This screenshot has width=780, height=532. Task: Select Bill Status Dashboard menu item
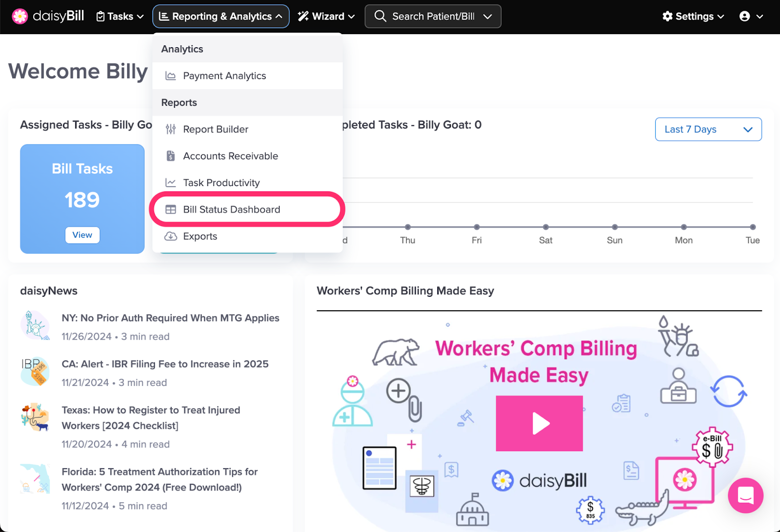pos(232,209)
